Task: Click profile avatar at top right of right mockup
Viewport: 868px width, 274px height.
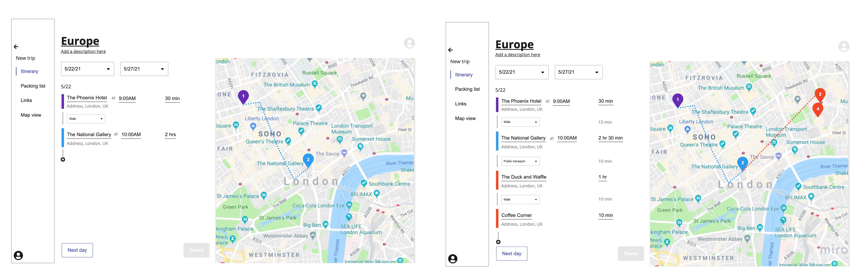Action: (x=844, y=47)
